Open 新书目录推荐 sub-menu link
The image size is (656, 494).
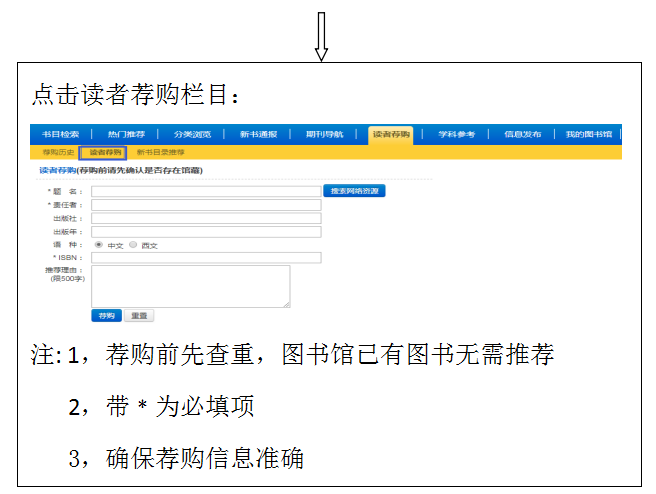[161, 152]
